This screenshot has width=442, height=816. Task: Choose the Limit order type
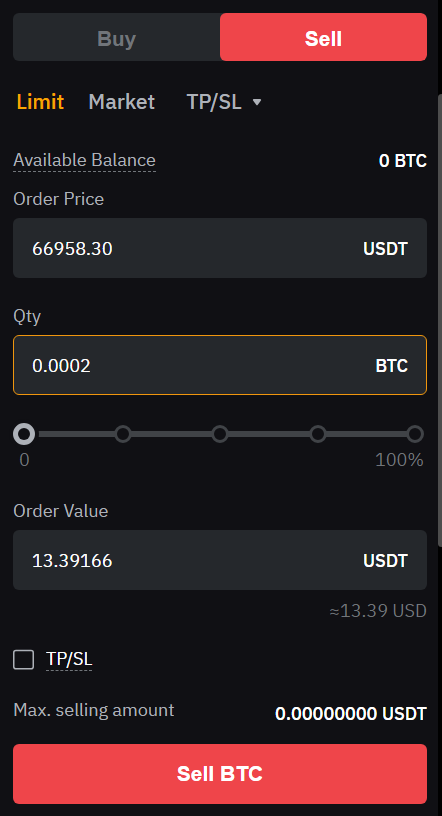(40, 102)
